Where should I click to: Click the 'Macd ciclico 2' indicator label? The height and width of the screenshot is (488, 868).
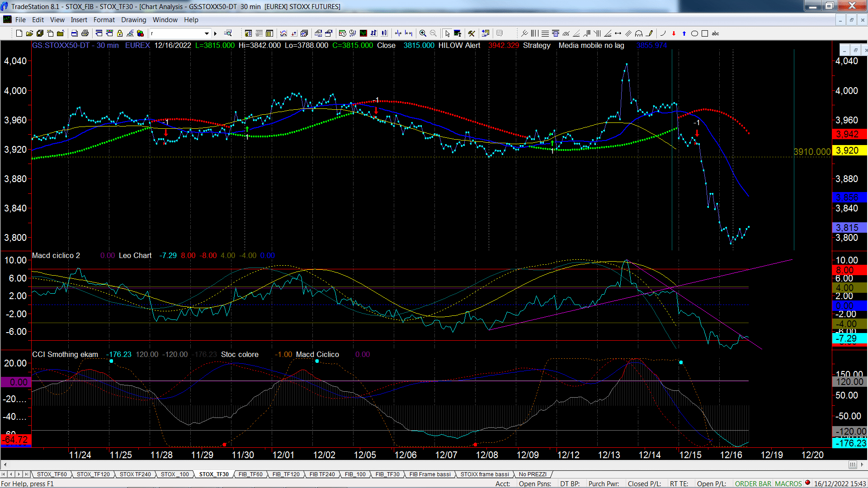click(x=56, y=255)
